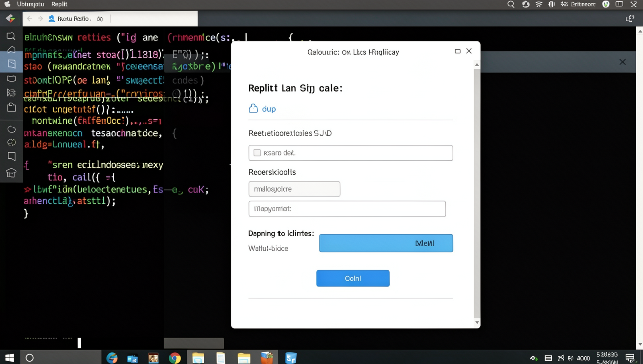Click the Wi-Fi icon in top menu bar

coord(539,4)
